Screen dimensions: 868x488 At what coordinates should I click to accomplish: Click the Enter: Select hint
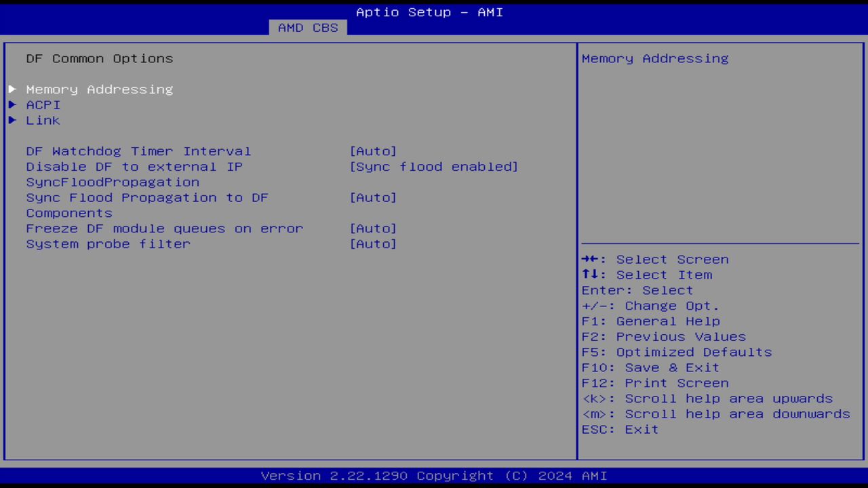[637, 291]
